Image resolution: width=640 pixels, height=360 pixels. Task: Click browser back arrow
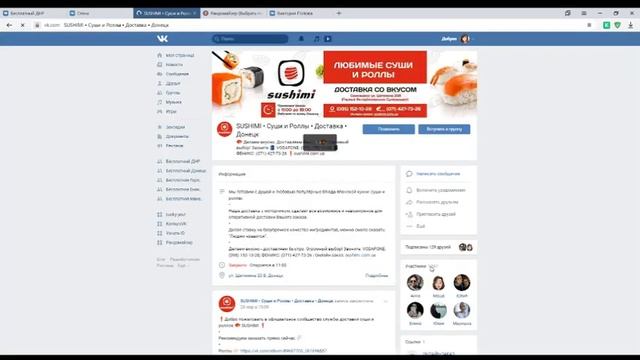tap(9, 25)
